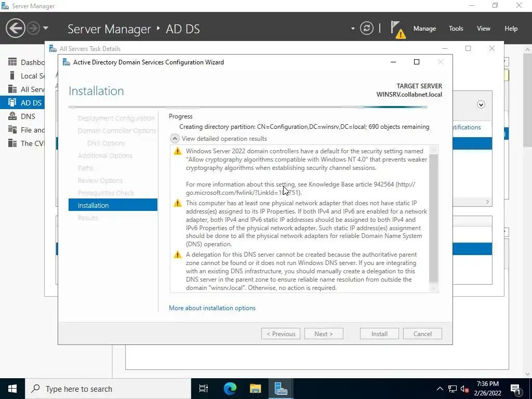Click the wizard title bar icon
532x399 pixels.
[66, 62]
